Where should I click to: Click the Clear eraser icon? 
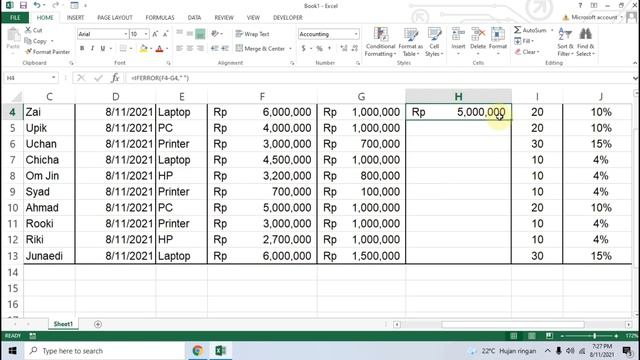[518, 52]
